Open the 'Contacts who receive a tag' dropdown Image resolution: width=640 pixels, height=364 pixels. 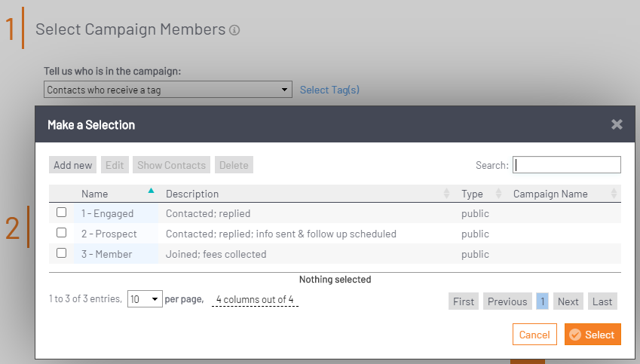(x=168, y=90)
